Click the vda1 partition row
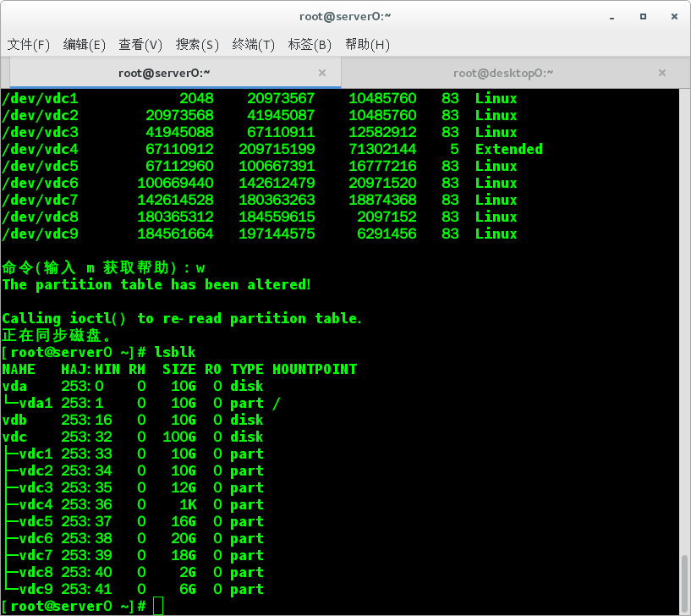 point(141,403)
